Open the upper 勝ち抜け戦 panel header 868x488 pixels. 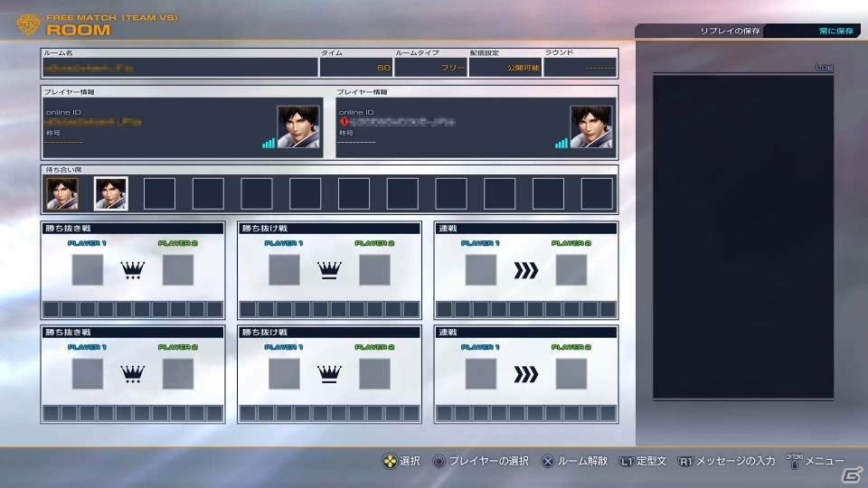329,228
